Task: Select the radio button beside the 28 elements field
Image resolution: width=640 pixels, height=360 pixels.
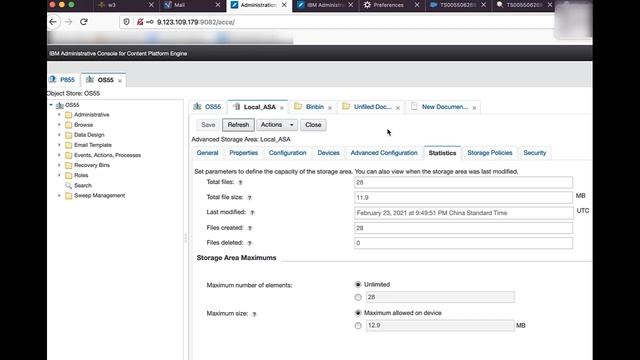Action: point(358,297)
